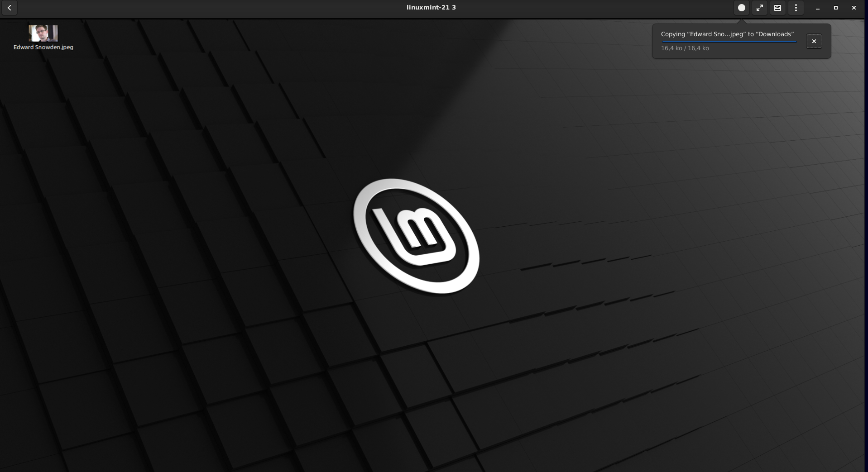Select the Edward Snowden.jpeg desktop thumbnail
The height and width of the screenshot is (472, 868).
(43, 33)
